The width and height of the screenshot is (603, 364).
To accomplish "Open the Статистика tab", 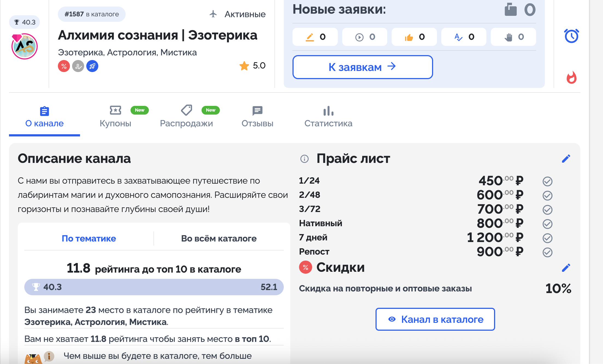I will tap(329, 117).
